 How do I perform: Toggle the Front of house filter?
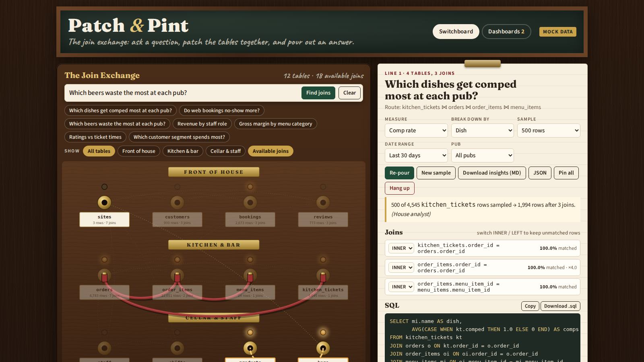[x=139, y=151]
